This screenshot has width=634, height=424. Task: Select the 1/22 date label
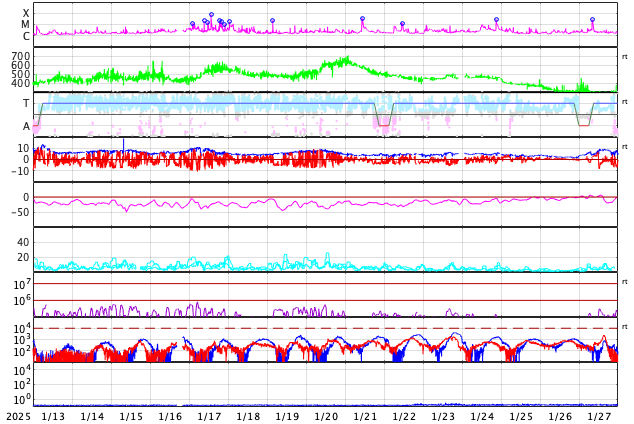tap(404, 417)
